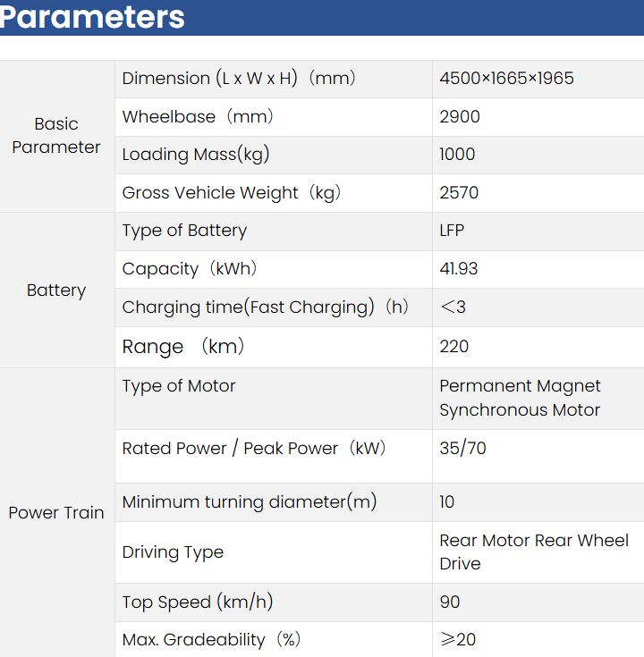Click the Permanent Magnet Synchronous Motor value
Image resolution: width=644 pixels, height=657 pixels.
coord(520,398)
